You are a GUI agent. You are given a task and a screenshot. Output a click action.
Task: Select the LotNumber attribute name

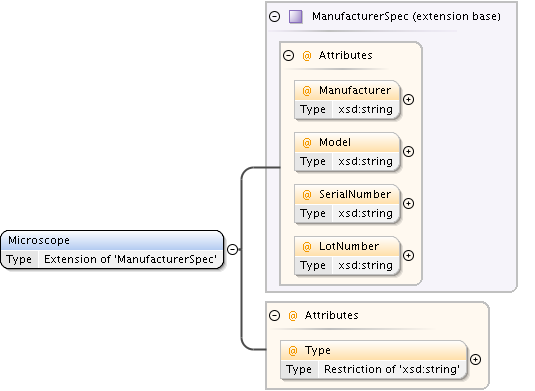click(349, 246)
